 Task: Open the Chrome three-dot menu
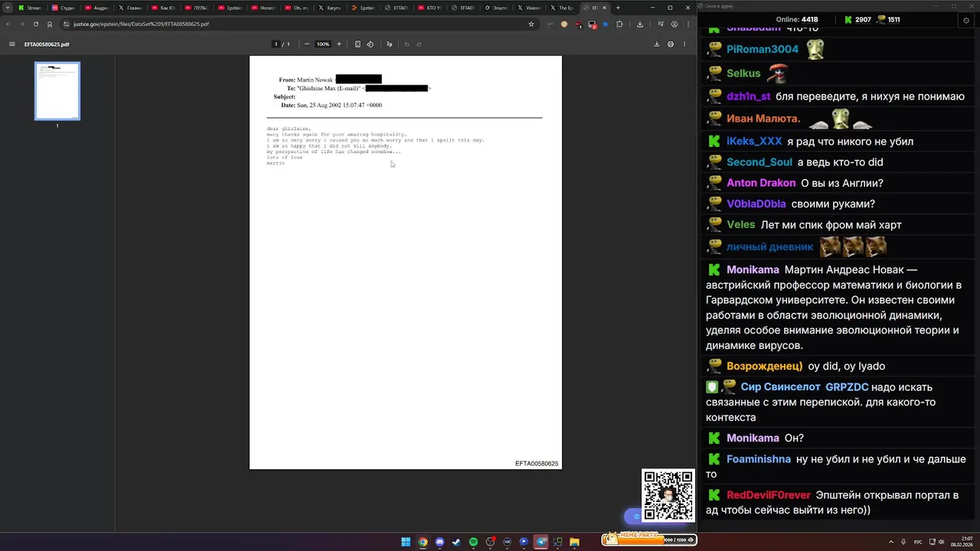tap(688, 24)
